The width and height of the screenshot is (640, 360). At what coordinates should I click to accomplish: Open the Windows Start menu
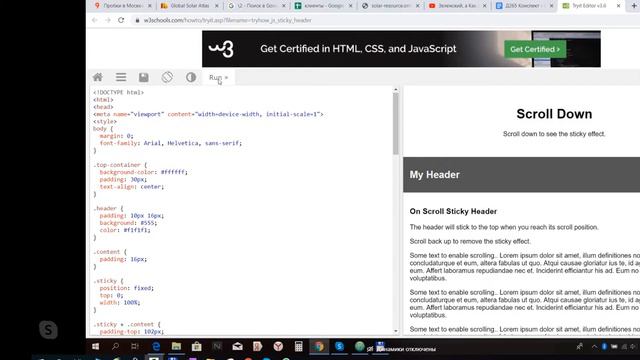click(96, 347)
